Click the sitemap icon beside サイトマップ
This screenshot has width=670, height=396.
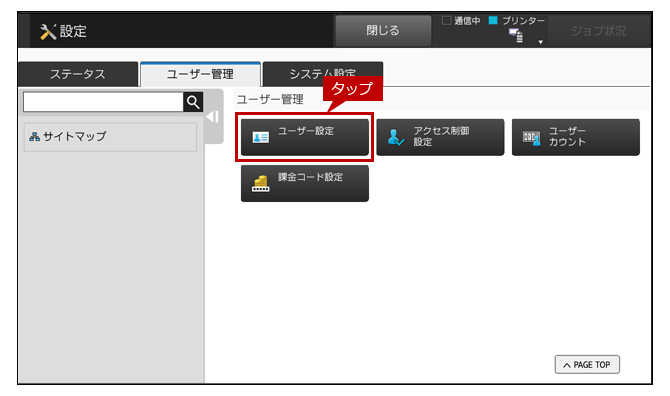(34, 137)
